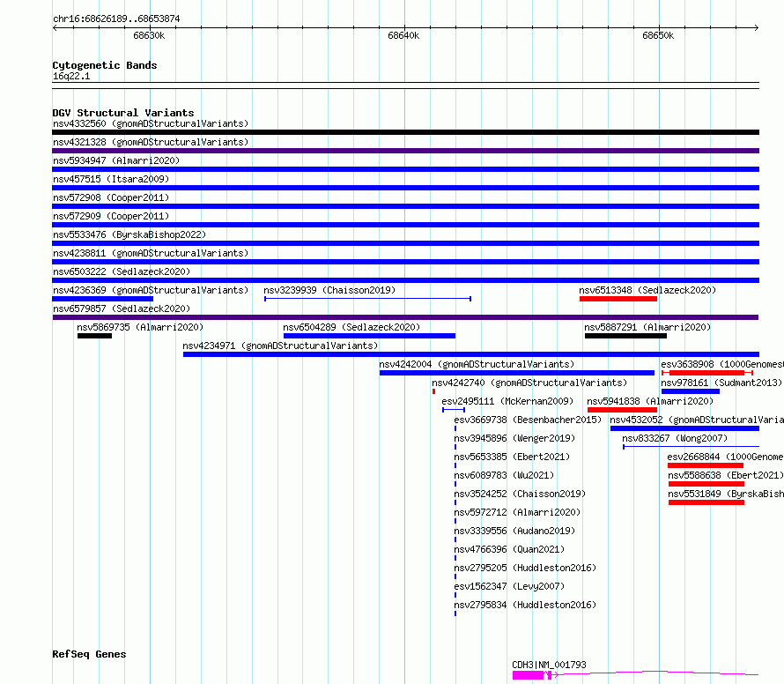
Task: Click nsv3945896 (Wenger2019) label
Action: [x=514, y=438]
